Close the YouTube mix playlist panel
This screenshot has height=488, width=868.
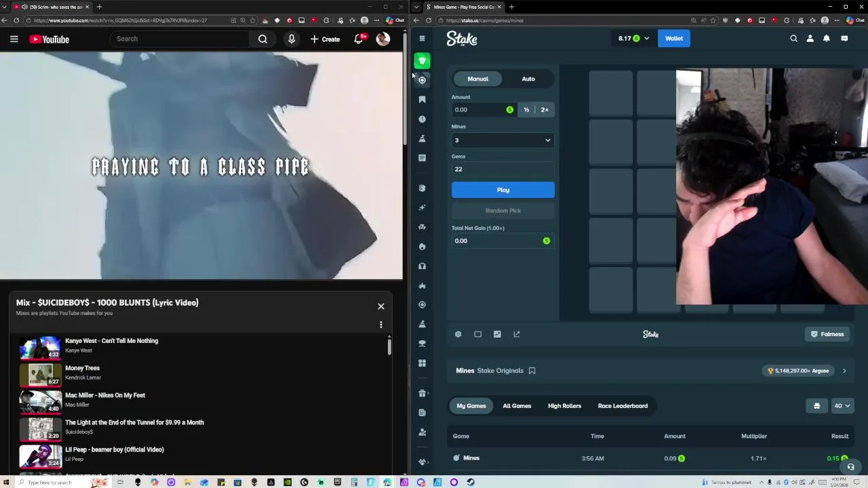[381, 306]
